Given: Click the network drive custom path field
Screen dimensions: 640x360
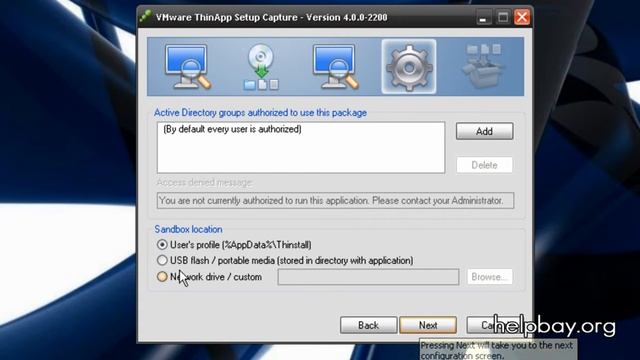Looking at the screenshot, I should click(368, 277).
